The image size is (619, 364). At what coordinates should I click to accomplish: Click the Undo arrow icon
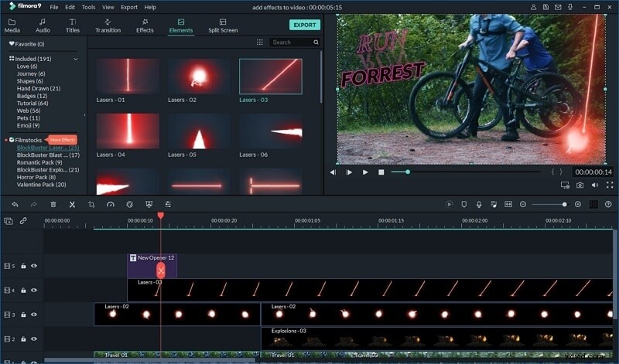(x=15, y=204)
